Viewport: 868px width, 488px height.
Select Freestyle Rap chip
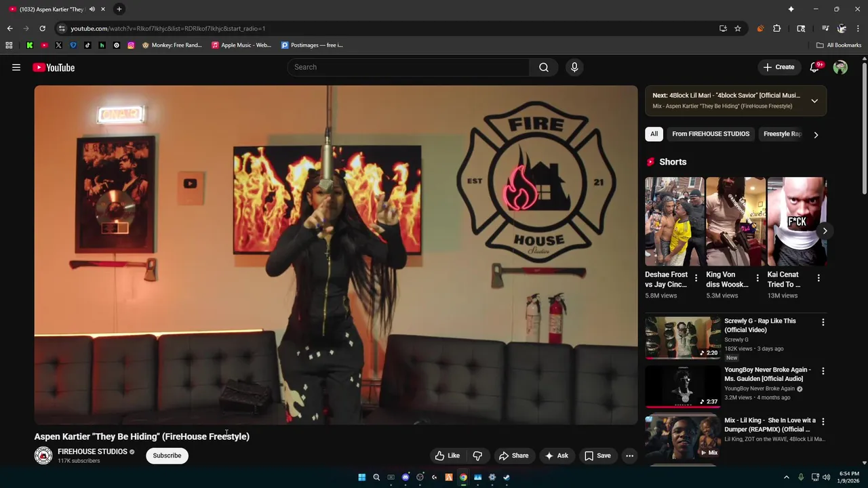783,134
